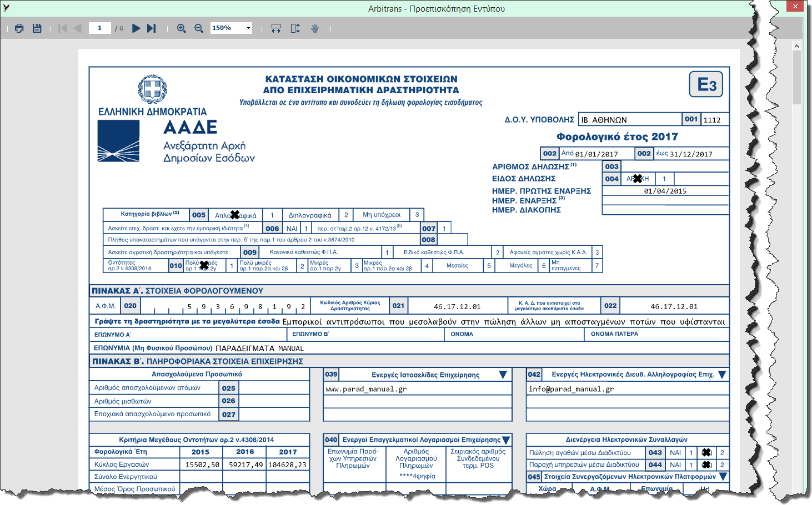This screenshot has height=505, width=812.
Task: Activate the hand pan tool
Action: click(x=315, y=28)
